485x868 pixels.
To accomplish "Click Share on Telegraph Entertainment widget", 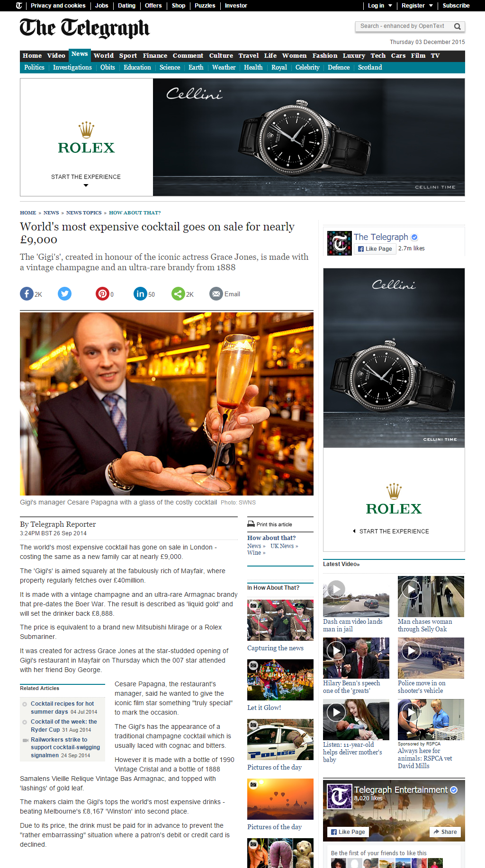I will 445,832.
